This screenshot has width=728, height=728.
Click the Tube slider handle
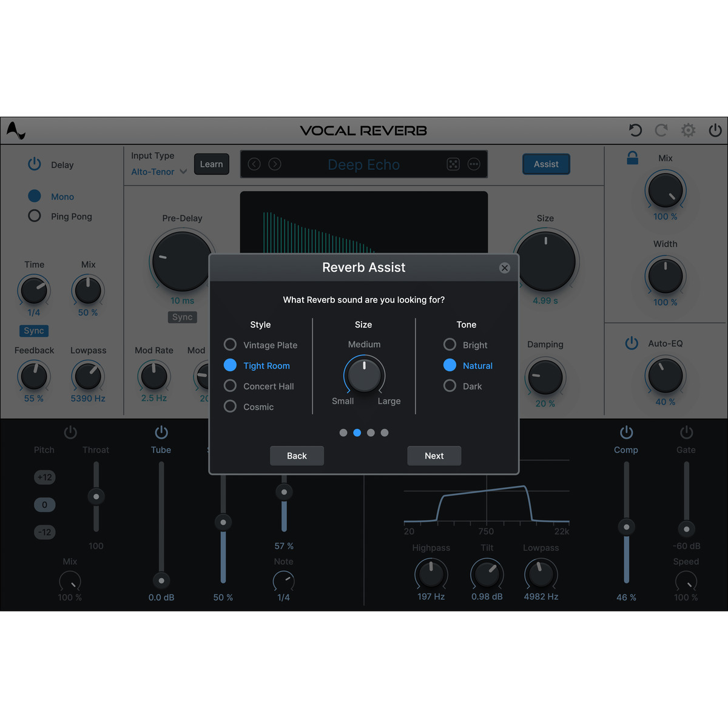pyautogui.click(x=161, y=581)
